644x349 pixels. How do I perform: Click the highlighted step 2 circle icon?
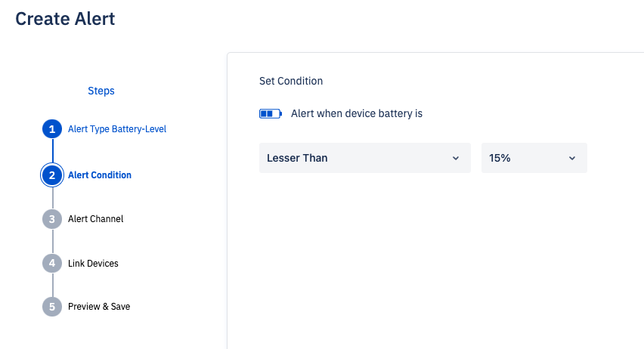52,175
